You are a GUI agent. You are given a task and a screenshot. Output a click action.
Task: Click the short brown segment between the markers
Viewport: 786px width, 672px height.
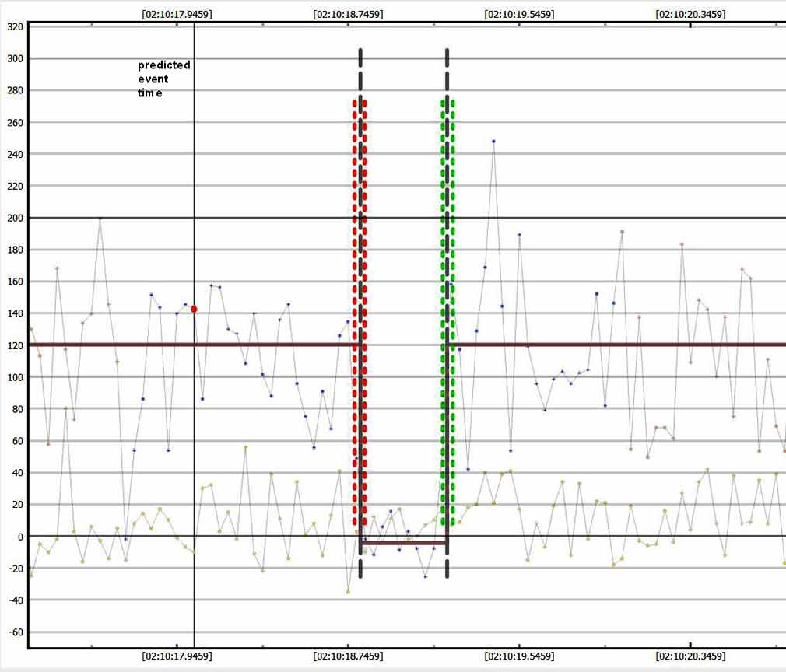403,543
